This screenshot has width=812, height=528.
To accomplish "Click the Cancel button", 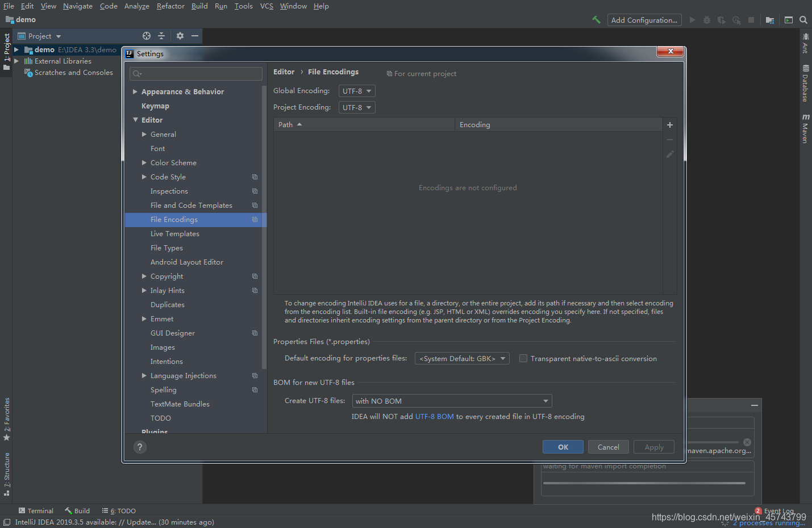I will [609, 447].
